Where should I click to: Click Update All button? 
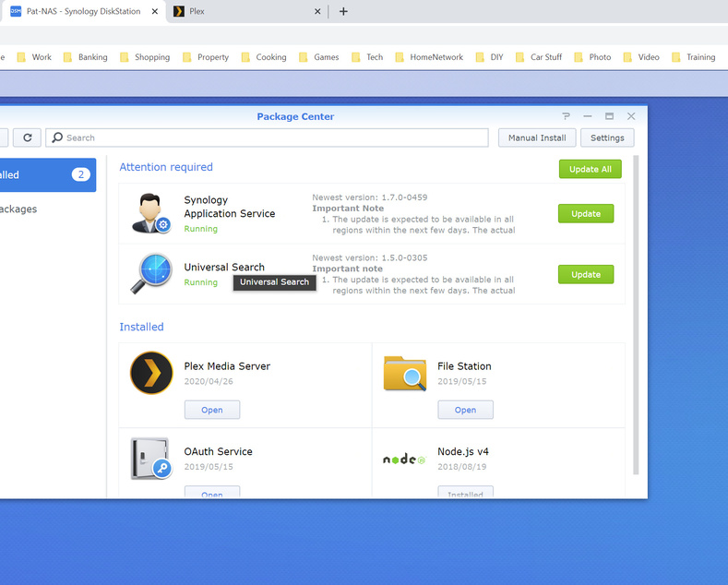pyautogui.click(x=591, y=169)
